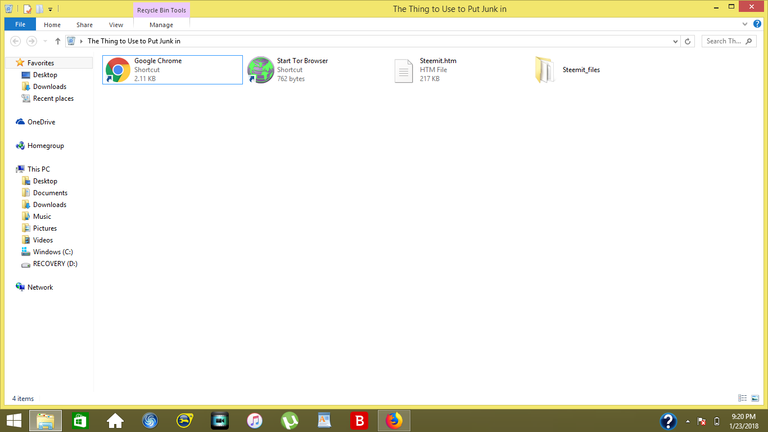Open the red B app on the taskbar

click(359, 421)
